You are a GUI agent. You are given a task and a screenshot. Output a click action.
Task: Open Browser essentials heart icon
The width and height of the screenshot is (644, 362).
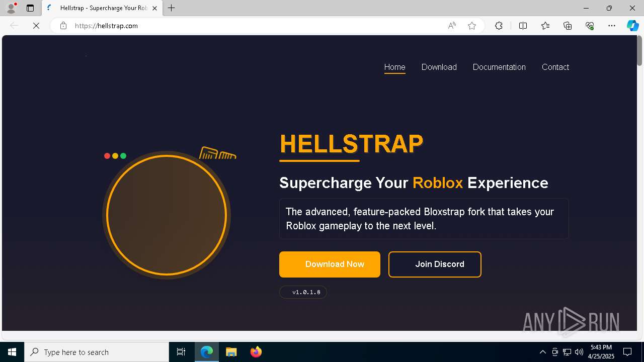tap(590, 26)
